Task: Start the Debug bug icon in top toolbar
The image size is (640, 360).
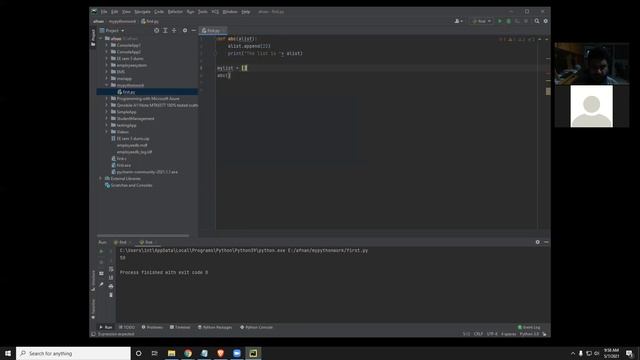Action: 509,21
